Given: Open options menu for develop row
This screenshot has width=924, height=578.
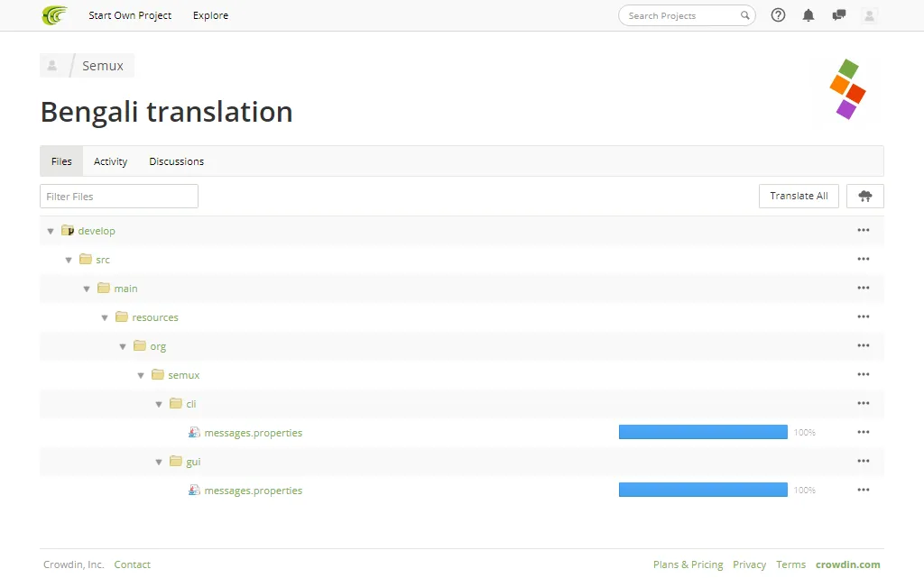Looking at the screenshot, I should click(x=864, y=230).
